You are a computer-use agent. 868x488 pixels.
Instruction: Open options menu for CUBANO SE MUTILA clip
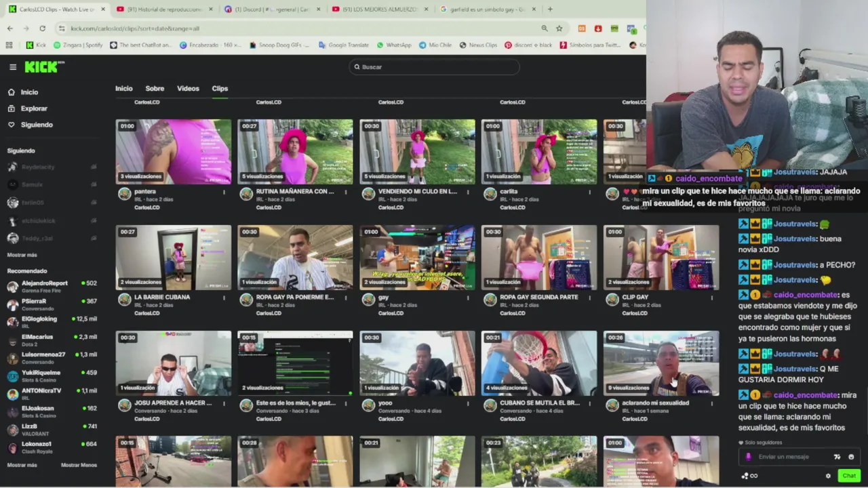[x=590, y=403]
